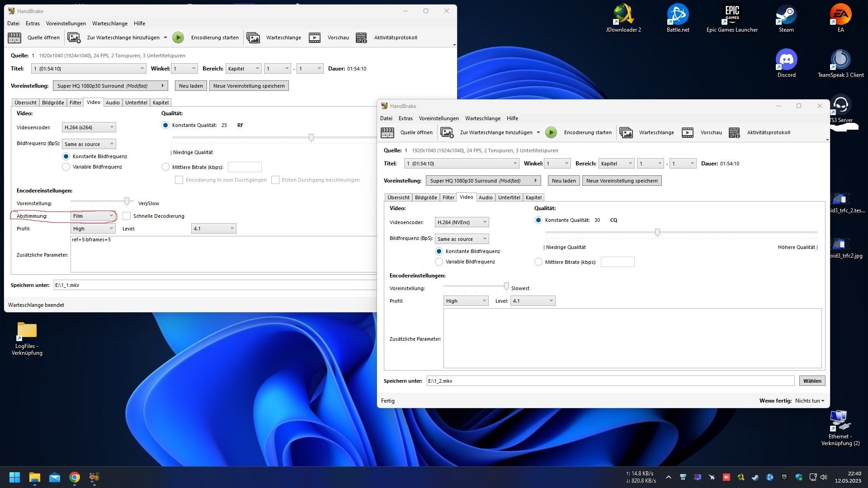Click RF quality slider in back window
Viewport: 868px width, 488px height.
pos(311,137)
